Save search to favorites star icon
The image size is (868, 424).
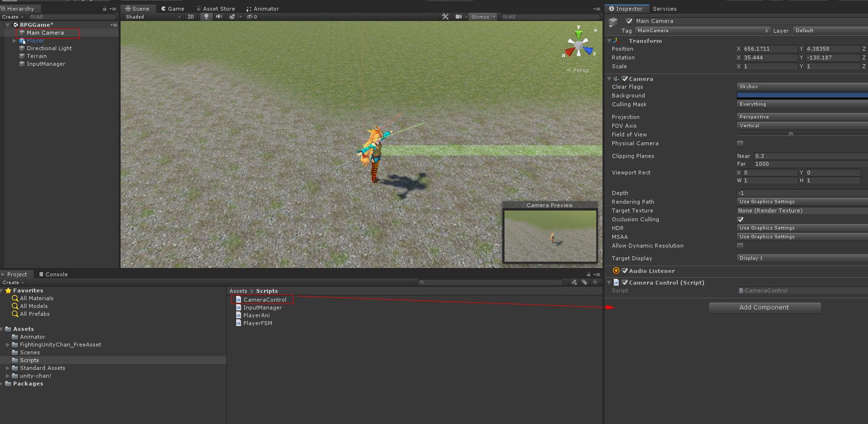[595, 282]
